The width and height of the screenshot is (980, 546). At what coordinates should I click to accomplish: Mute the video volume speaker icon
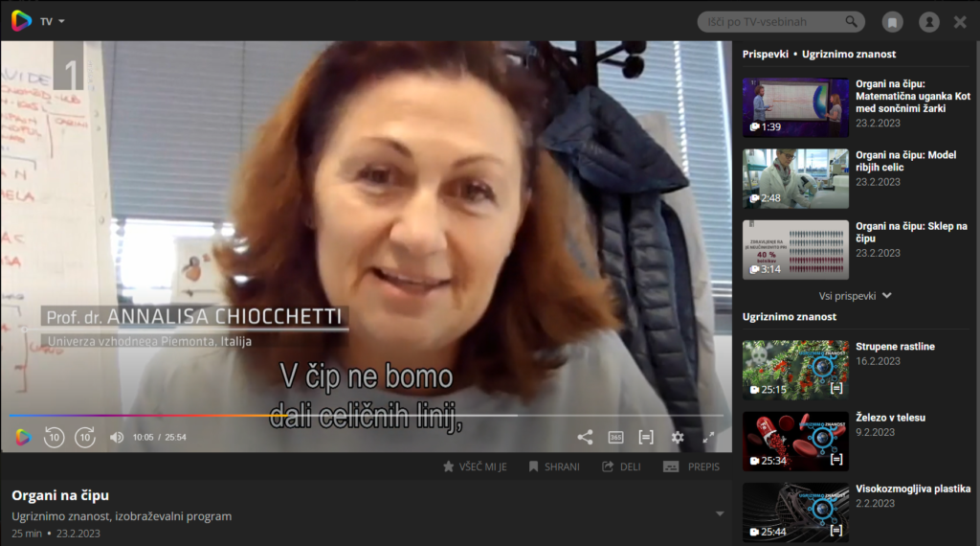point(117,438)
